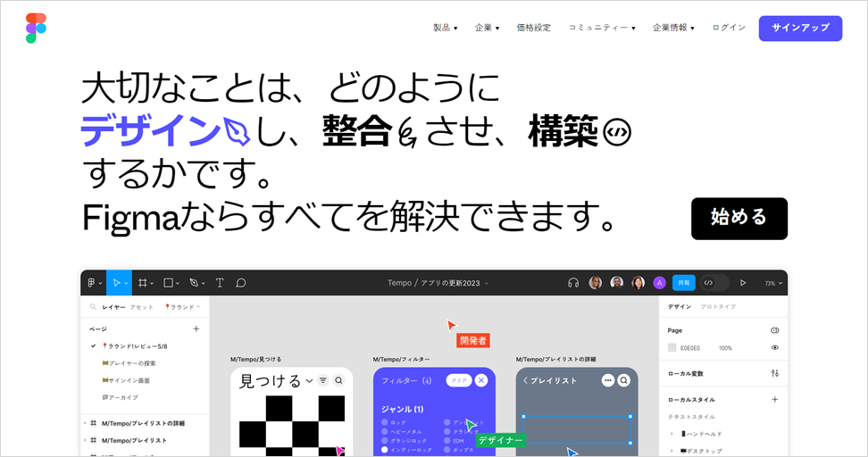Expand the M/Tempo/プレイリストの詳細 layer
The image size is (868, 457).
(x=85, y=423)
